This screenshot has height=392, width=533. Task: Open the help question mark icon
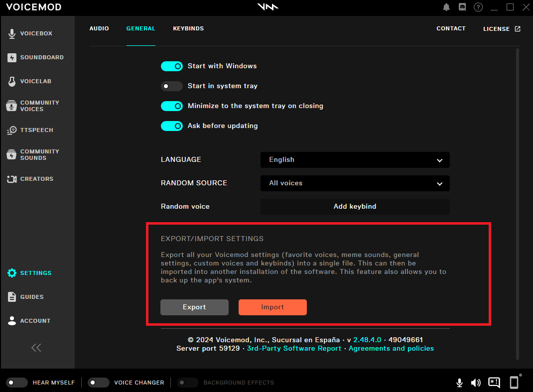click(x=478, y=7)
